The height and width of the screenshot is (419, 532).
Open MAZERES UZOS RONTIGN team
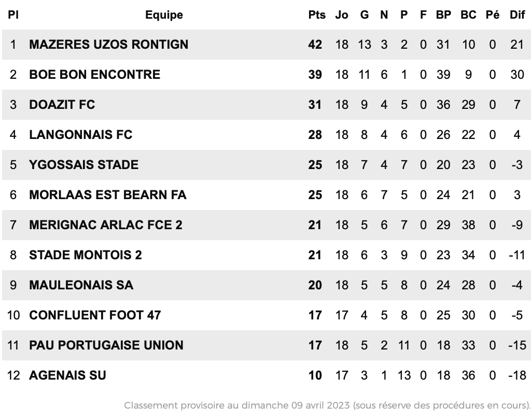point(108,45)
